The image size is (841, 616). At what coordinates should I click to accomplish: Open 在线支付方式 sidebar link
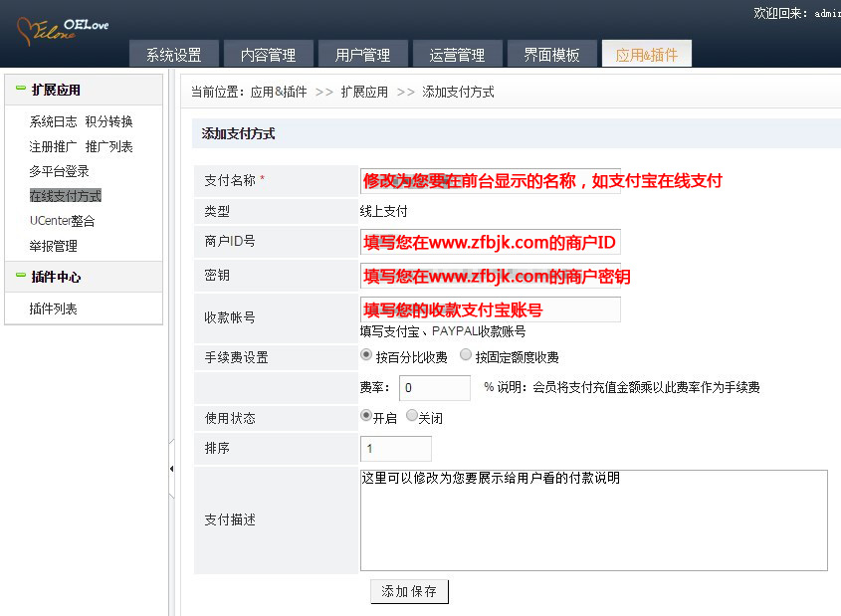coord(66,196)
